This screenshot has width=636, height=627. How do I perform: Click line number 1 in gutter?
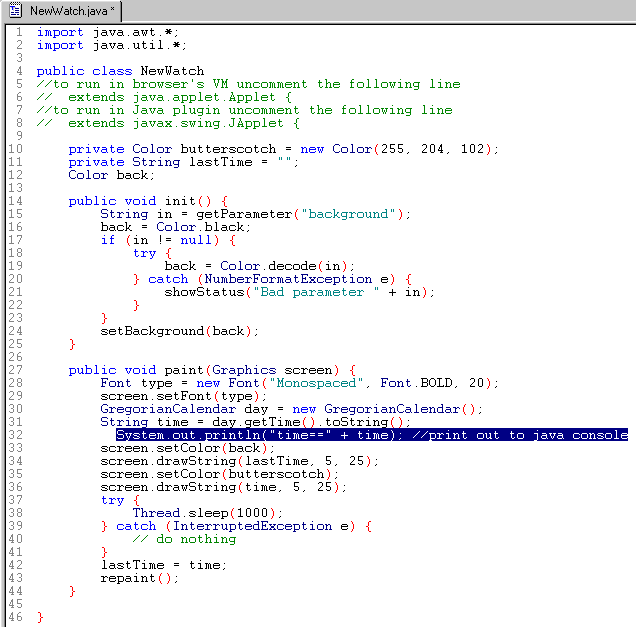[x=19, y=32]
